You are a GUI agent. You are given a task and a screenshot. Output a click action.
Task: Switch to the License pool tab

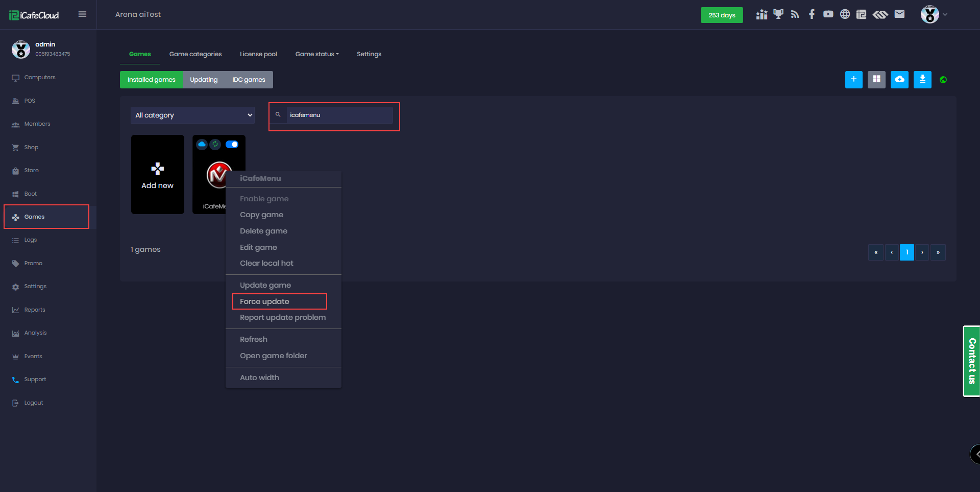pos(258,54)
